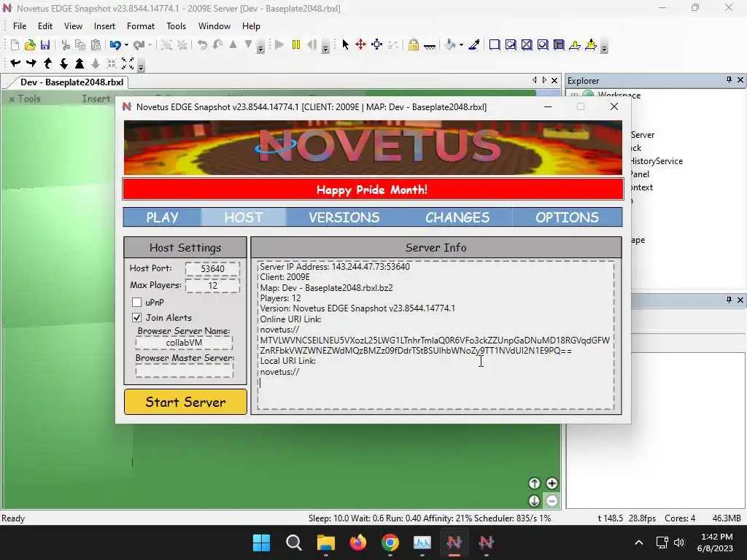Viewport: 747px width, 560px height.
Task: Click the Glue surface icon
Action: pyautogui.click(x=511, y=44)
